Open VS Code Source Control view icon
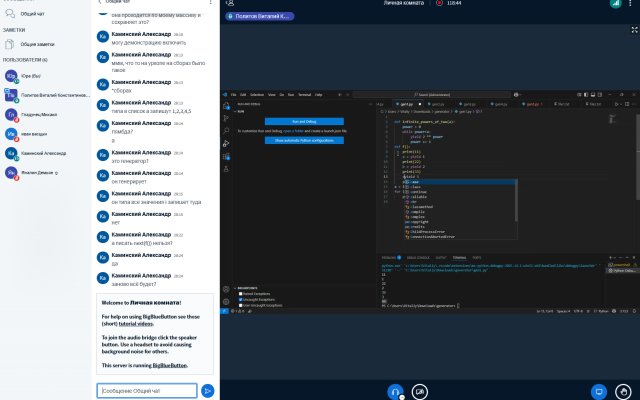 pyautogui.click(x=226, y=118)
